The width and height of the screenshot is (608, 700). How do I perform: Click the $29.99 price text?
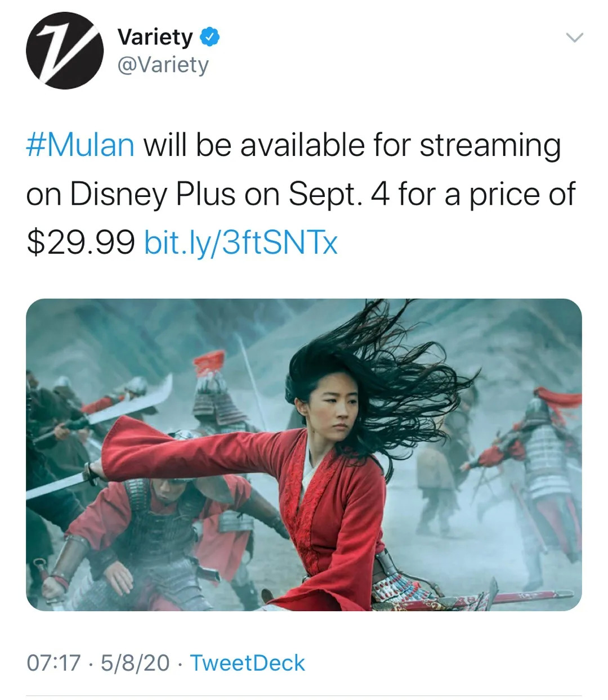(x=81, y=243)
